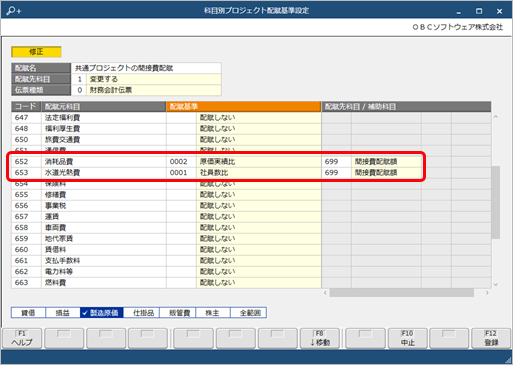Click the 699 code in the 水道光熱費 row
The image size is (513, 365).
tap(336, 173)
